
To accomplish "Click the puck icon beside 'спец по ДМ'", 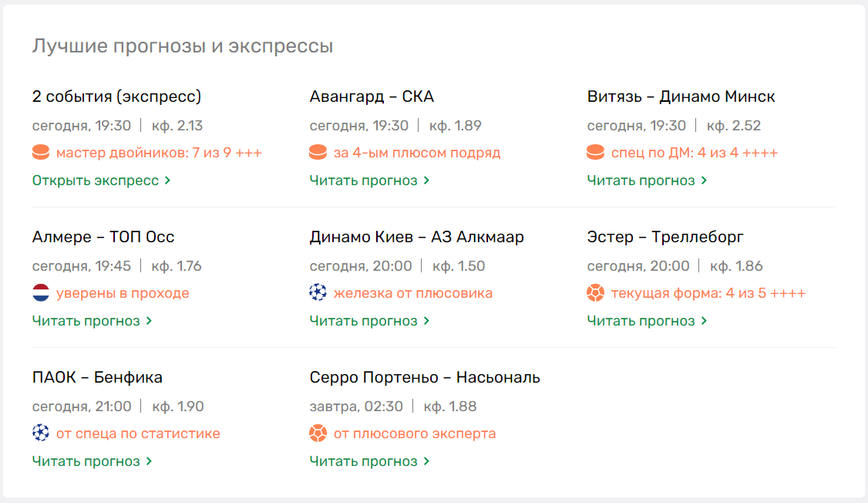I will point(596,152).
